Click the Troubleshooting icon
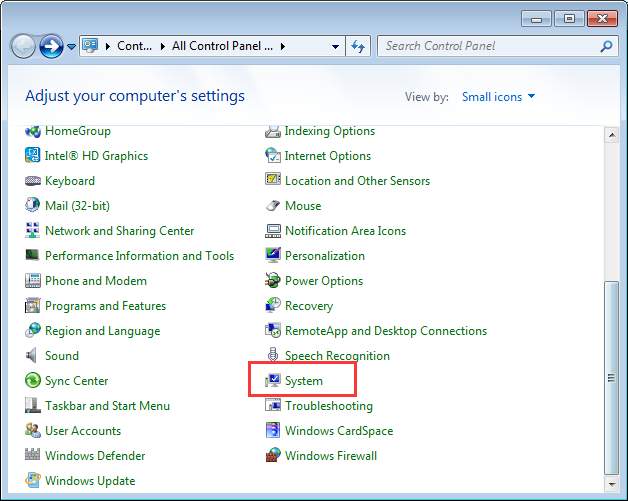The width and height of the screenshot is (628, 501). coord(273,405)
